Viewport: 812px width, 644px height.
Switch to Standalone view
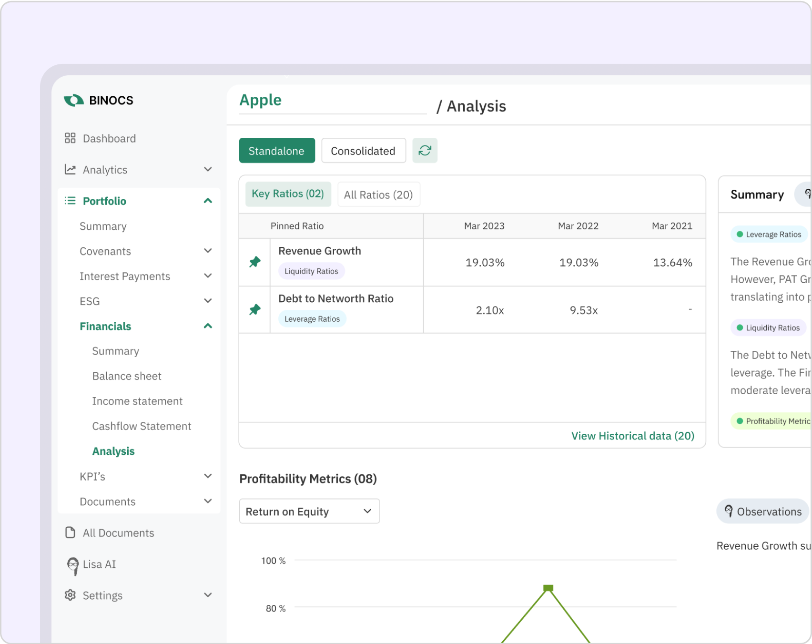click(276, 151)
